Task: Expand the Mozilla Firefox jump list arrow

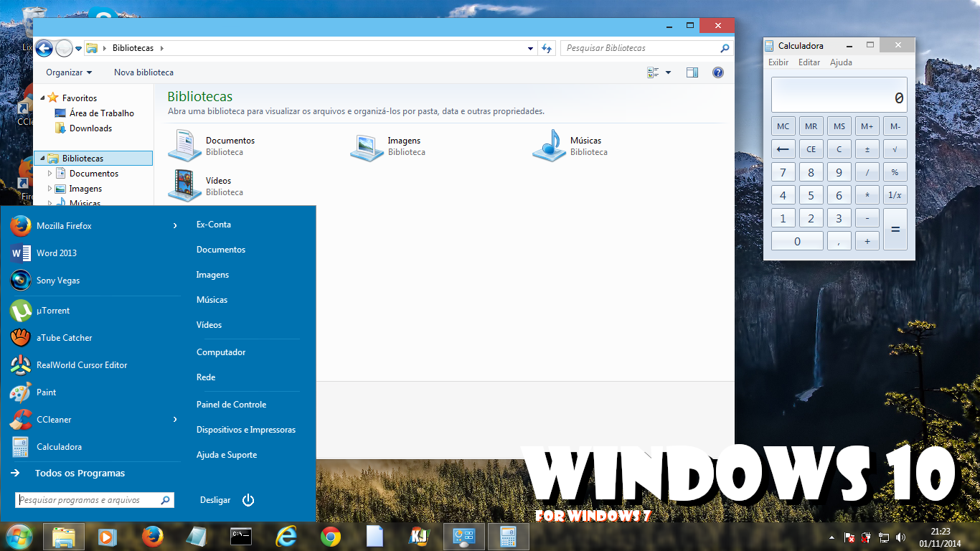Action: tap(175, 226)
